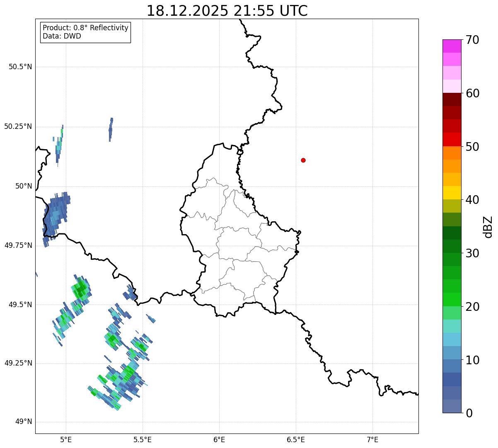Pick the bright red swatch just above 50 dBZ
This screenshot has height=448, width=498.
[452, 139]
